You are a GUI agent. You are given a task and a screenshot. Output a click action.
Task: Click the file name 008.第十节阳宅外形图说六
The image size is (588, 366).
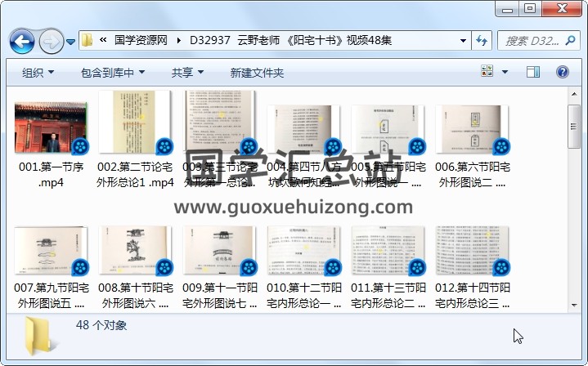click(135, 296)
